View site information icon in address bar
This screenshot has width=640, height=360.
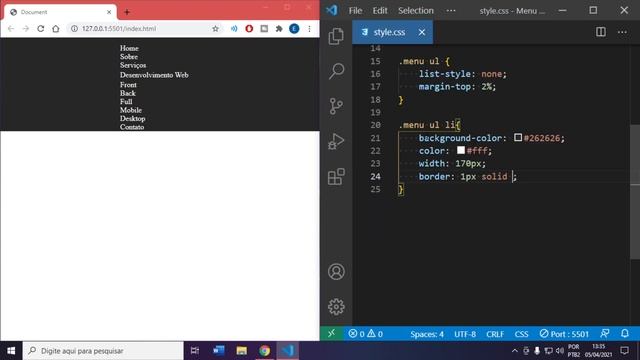(74, 29)
